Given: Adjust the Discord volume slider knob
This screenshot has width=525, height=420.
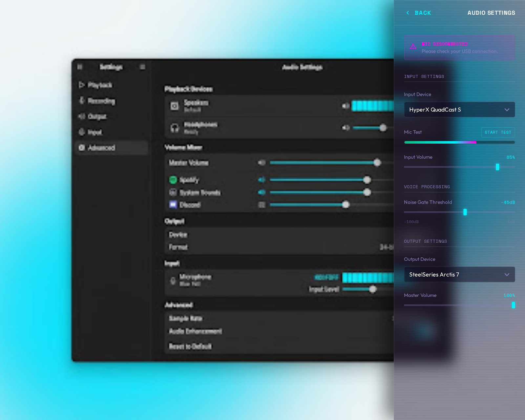Looking at the screenshot, I should pos(346,205).
